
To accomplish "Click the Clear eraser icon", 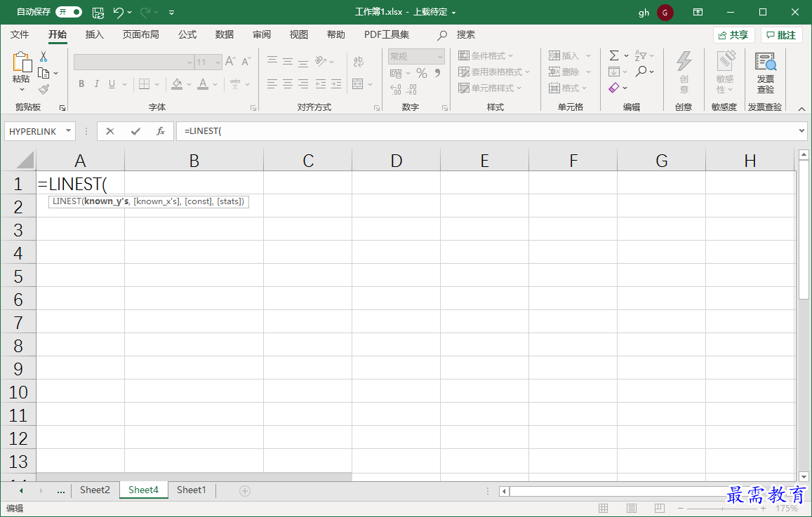I will point(613,88).
